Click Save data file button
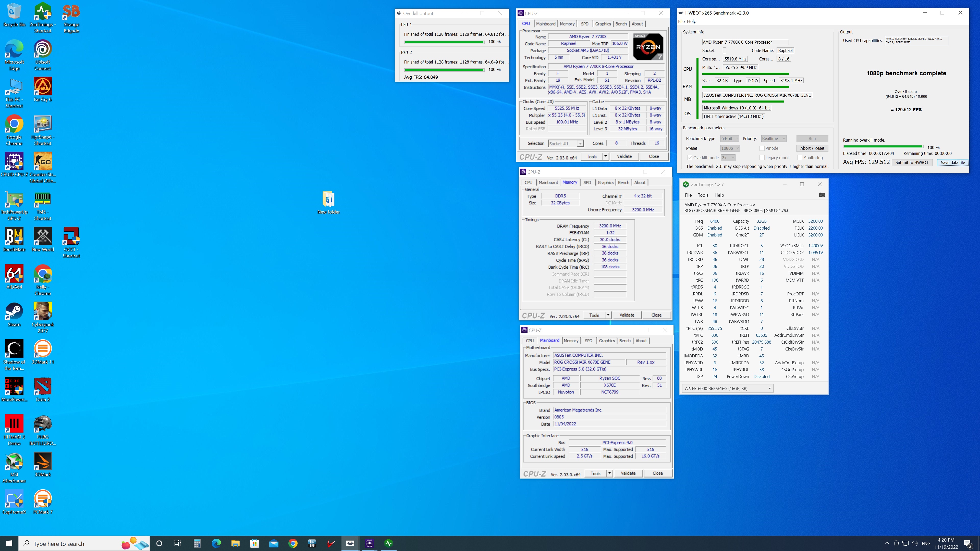 point(953,162)
